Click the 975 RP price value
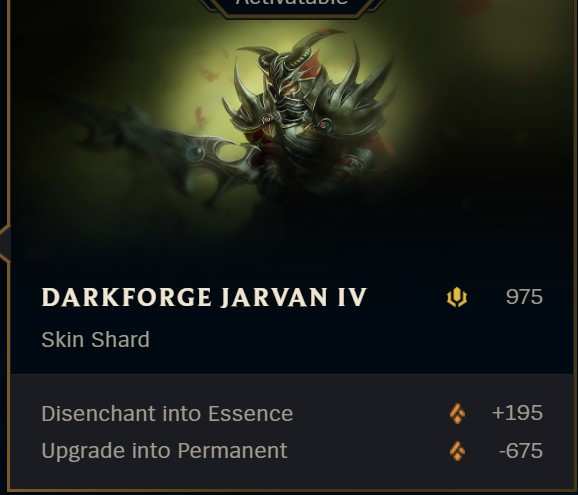This screenshot has width=578, height=495. 524,297
